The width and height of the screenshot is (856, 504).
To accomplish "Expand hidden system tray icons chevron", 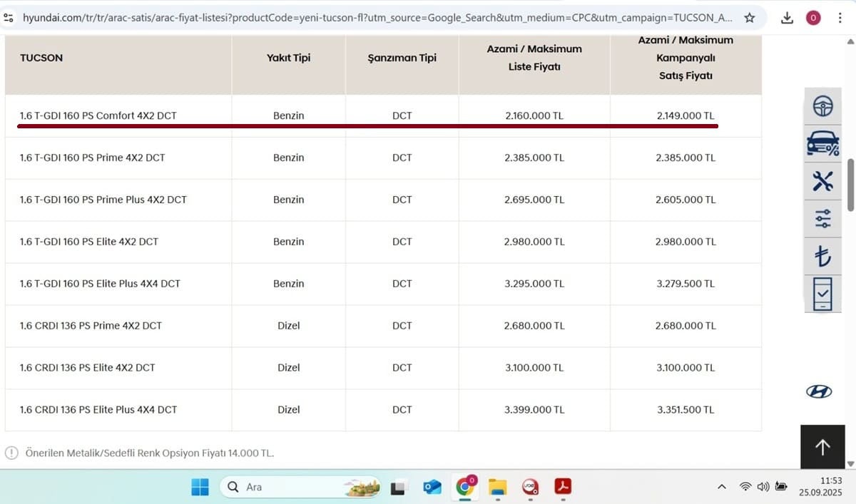I will pos(721,486).
